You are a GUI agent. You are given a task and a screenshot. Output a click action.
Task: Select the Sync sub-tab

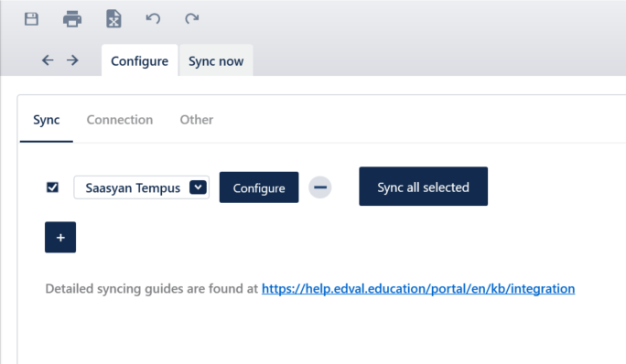pos(47,120)
